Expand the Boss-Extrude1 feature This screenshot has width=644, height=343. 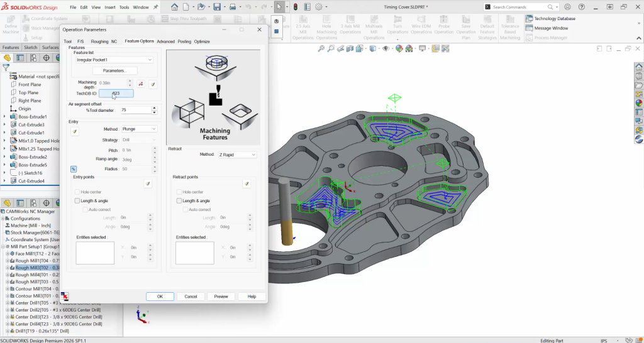4,117
